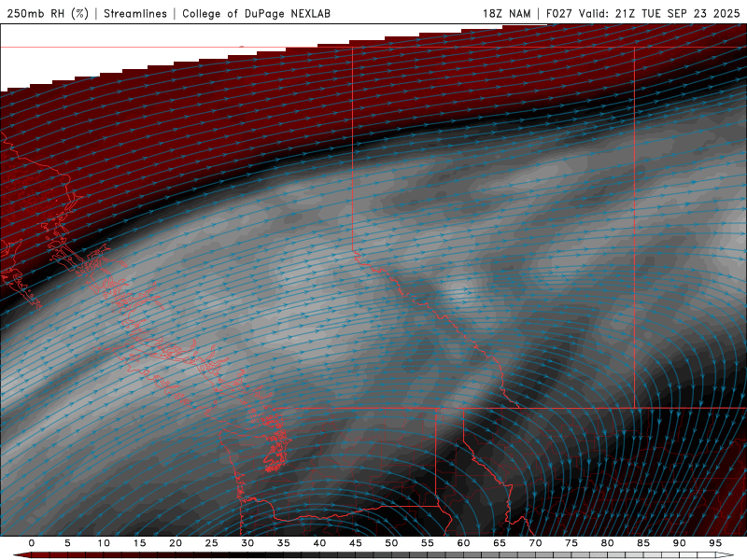Click the colorbar label "15"

(x=139, y=543)
